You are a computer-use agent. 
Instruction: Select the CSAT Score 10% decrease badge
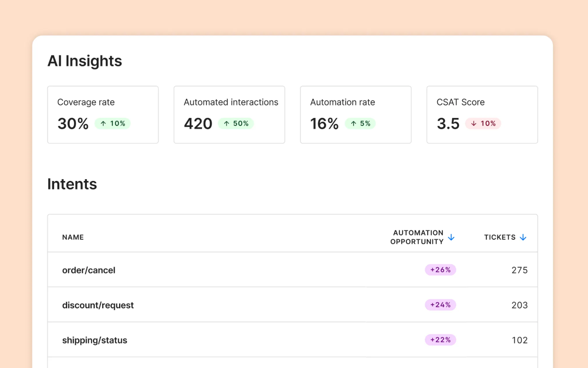pos(483,124)
